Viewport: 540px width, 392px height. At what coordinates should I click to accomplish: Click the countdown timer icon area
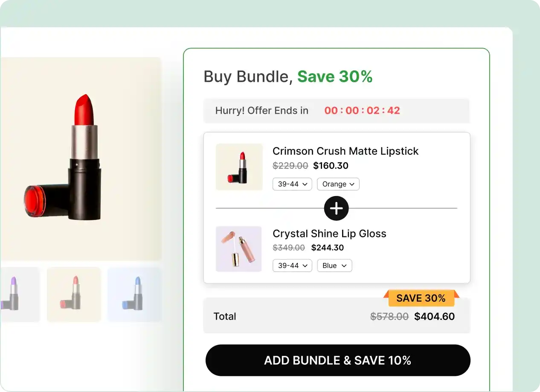(362, 110)
